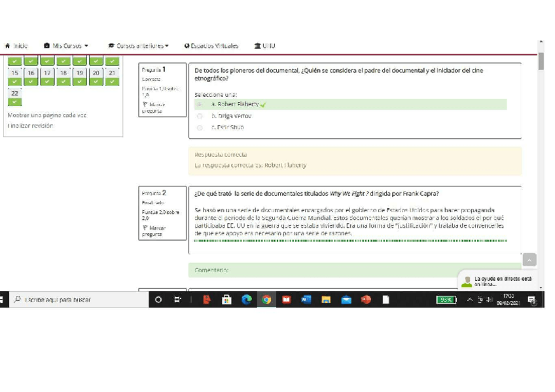Screen dimensions: 555x392
Task: Select option c. Esfir Shub radio button
Action: pyautogui.click(x=199, y=128)
